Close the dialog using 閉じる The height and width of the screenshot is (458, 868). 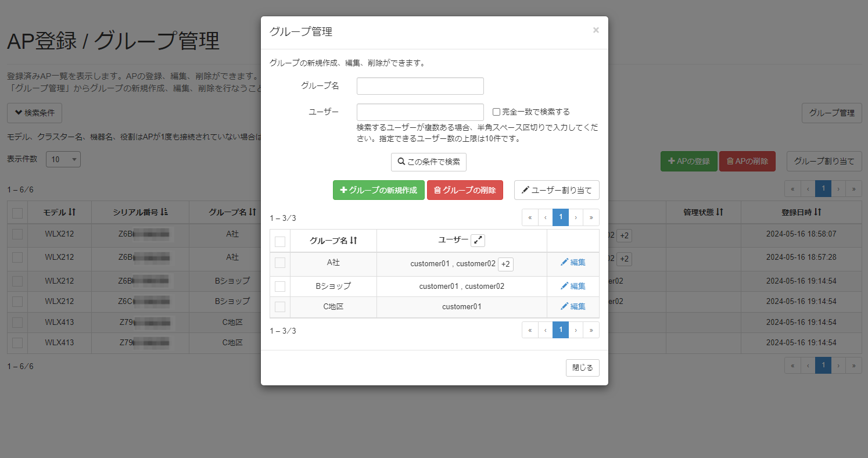pyautogui.click(x=582, y=367)
